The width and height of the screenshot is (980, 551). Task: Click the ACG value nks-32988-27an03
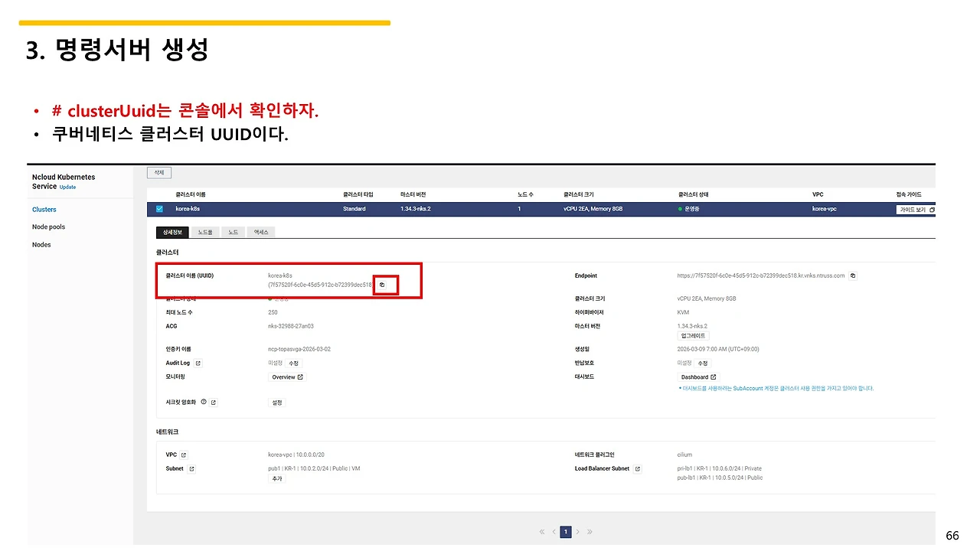click(x=291, y=326)
